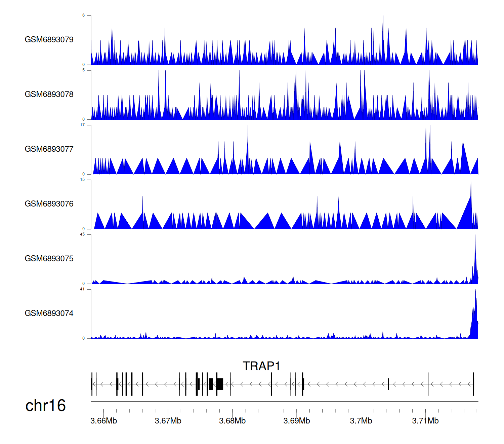This screenshot has width=504, height=444.
Task: Click the 3.68Mb axis tick label
Action: (232, 421)
